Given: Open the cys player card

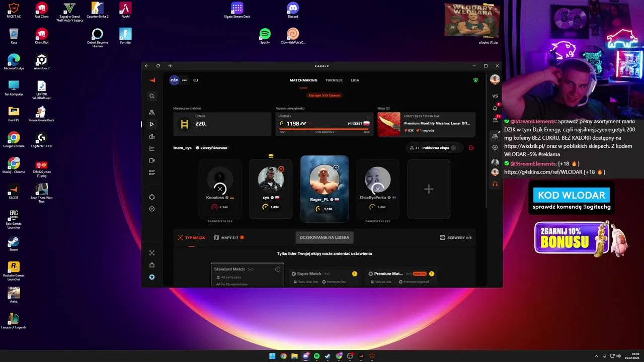Looking at the screenshot, I should pos(271,189).
